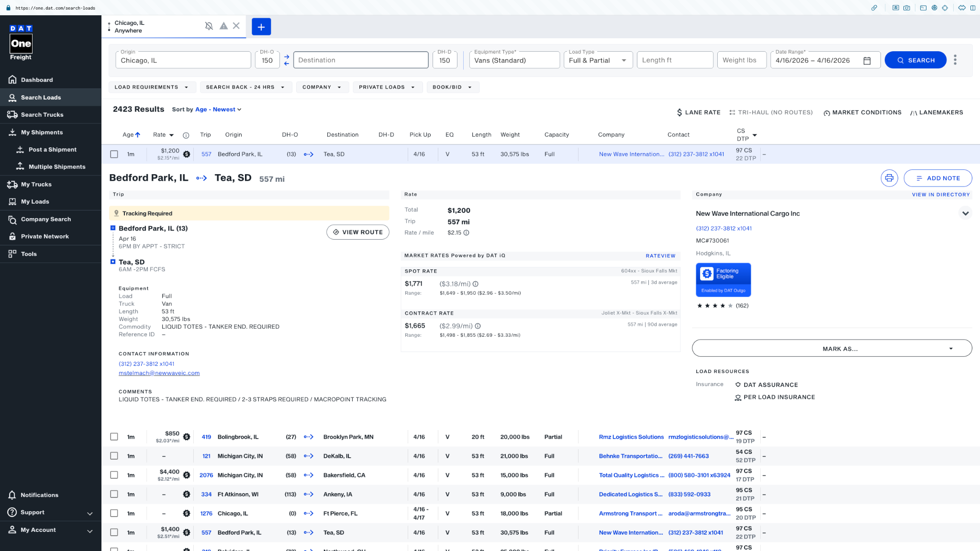The image size is (980, 551).
Task: Click the print icon for the load details
Action: click(x=889, y=178)
